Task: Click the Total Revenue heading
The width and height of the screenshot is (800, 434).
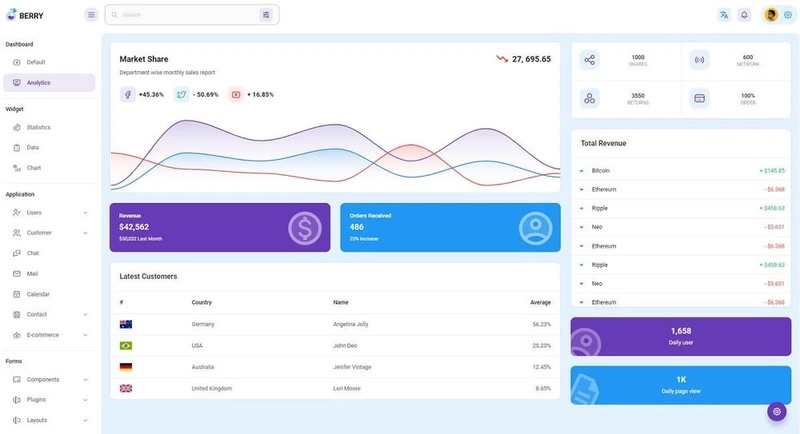Action: 603,143
